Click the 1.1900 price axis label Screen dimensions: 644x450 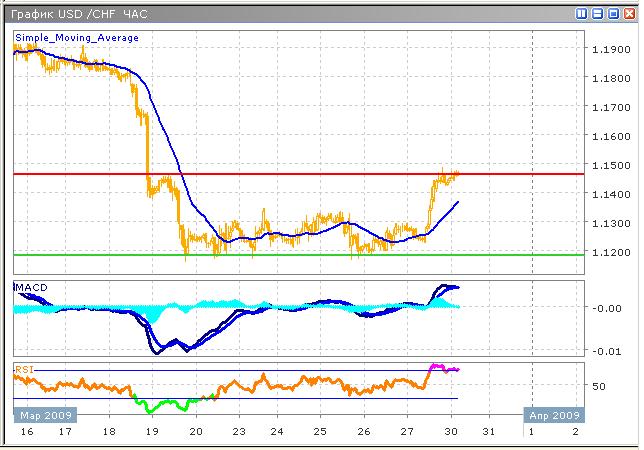tap(608, 49)
